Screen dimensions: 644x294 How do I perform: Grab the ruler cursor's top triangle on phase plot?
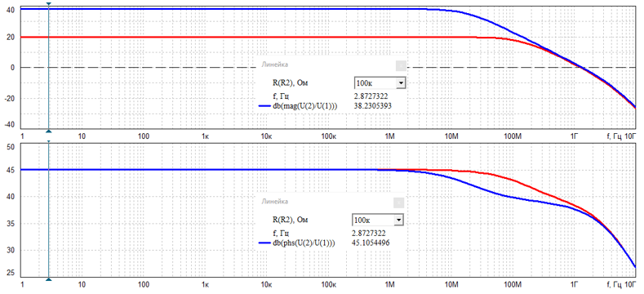pos(49,142)
